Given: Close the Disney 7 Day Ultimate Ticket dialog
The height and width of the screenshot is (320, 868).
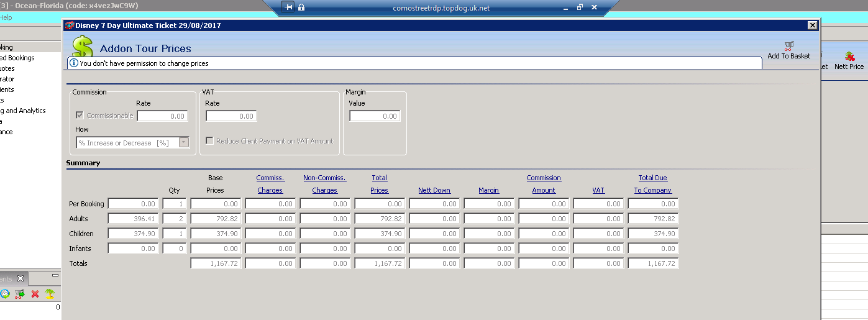Looking at the screenshot, I should (x=812, y=25).
